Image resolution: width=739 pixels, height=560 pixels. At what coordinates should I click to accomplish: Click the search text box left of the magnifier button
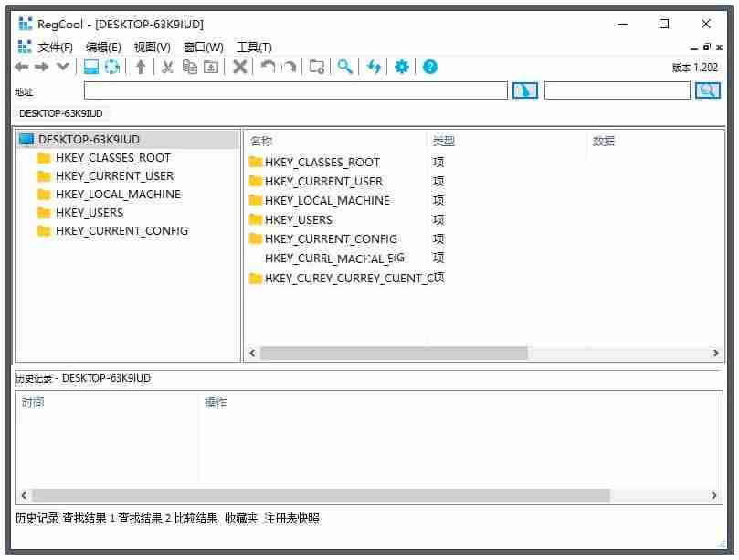[618, 90]
